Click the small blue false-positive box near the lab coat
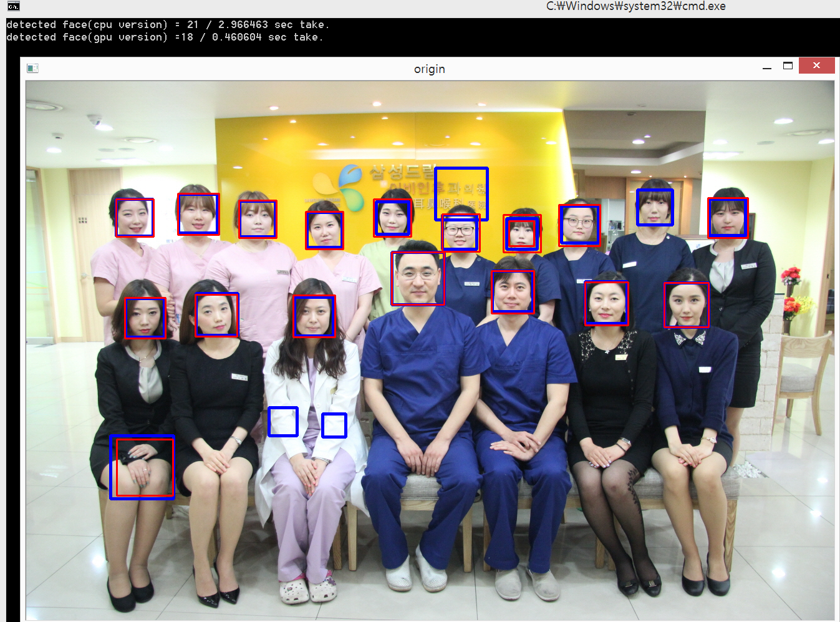This screenshot has width=840, height=622. (283, 422)
